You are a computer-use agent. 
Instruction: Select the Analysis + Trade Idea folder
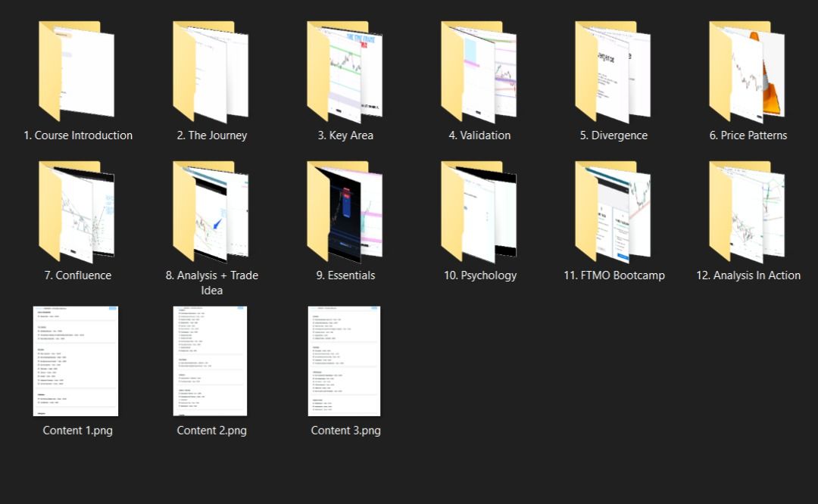(211, 211)
